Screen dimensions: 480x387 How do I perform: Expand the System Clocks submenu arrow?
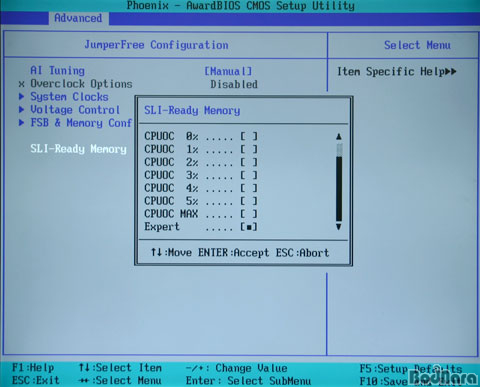21,97
